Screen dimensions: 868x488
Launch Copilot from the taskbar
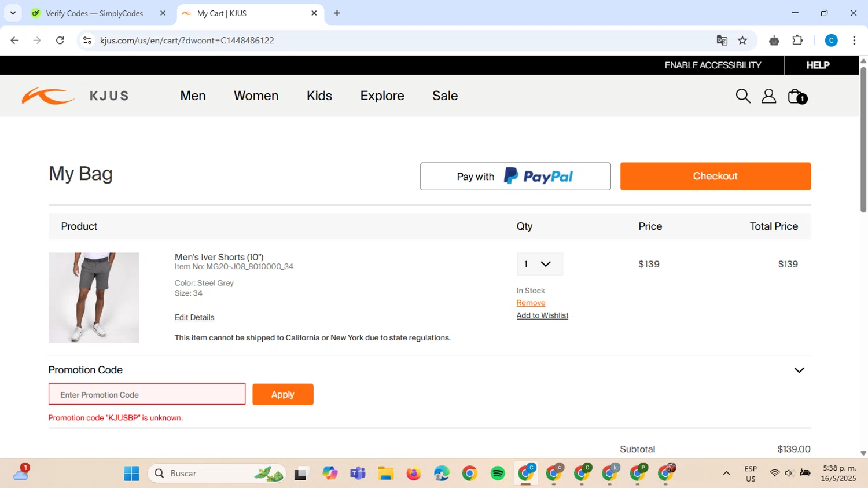tap(330, 474)
